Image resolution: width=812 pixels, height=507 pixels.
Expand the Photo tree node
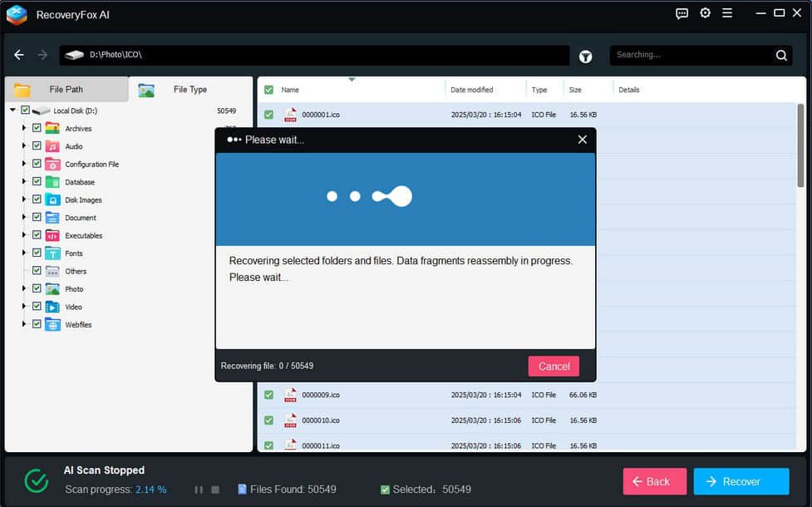coord(24,289)
